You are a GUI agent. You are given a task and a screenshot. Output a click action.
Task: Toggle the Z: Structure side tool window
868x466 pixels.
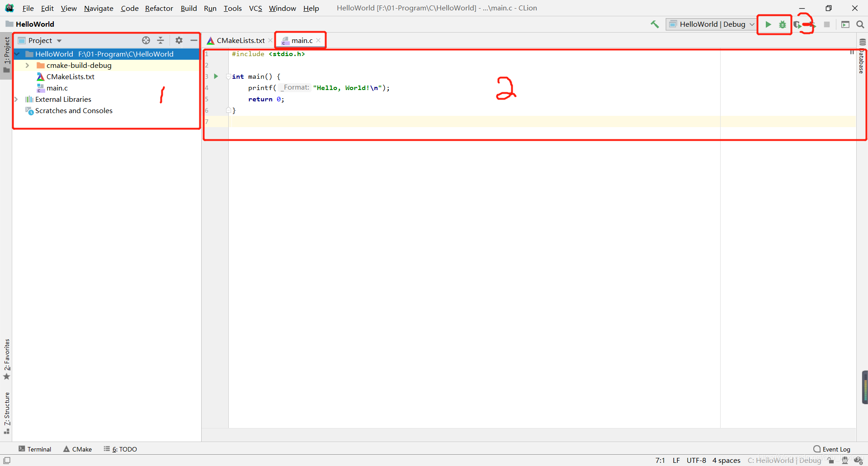pos(6,413)
